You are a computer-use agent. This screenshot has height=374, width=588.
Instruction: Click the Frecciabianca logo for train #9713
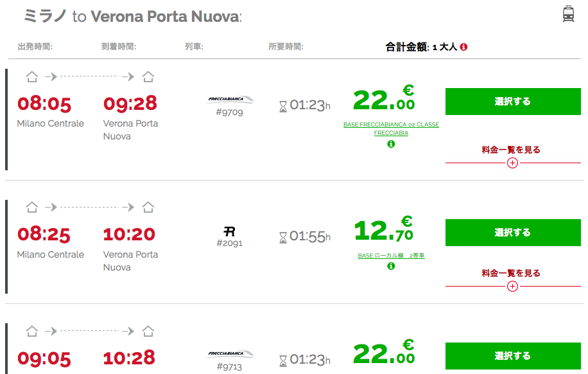pos(230,353)
